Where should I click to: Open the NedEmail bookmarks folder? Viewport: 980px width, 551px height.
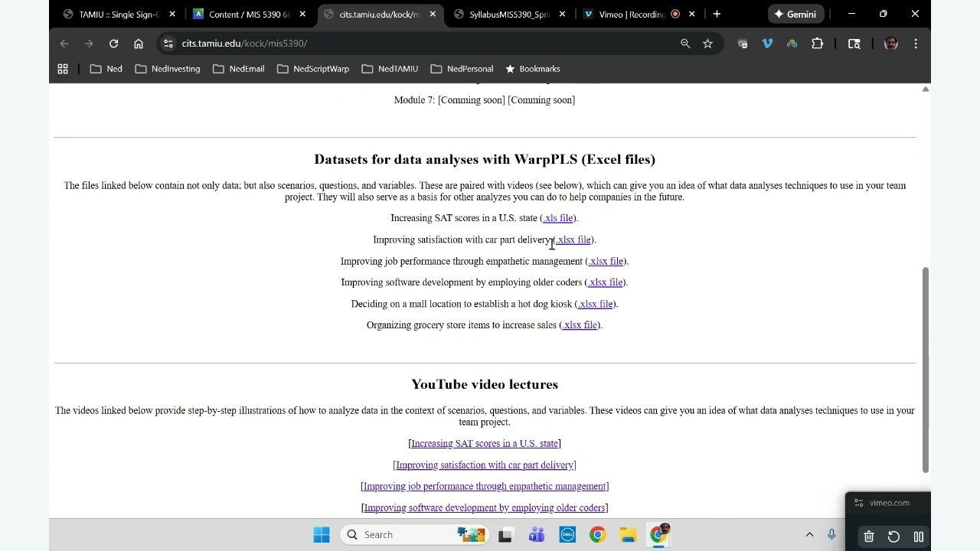click(239, 69)
